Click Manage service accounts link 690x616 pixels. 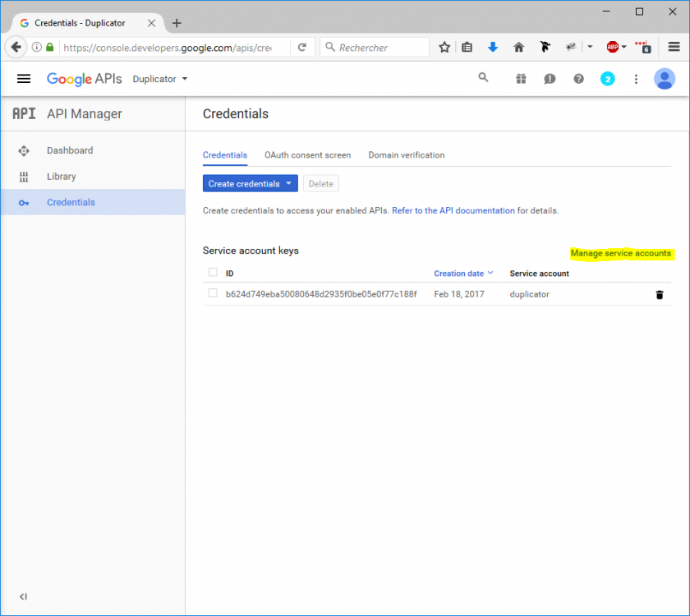coord(621,254)
